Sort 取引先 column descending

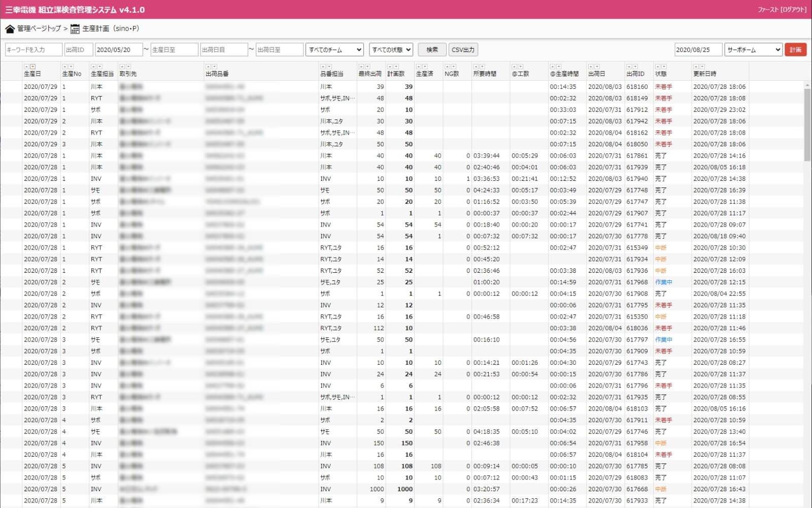(x=128, y=67)
